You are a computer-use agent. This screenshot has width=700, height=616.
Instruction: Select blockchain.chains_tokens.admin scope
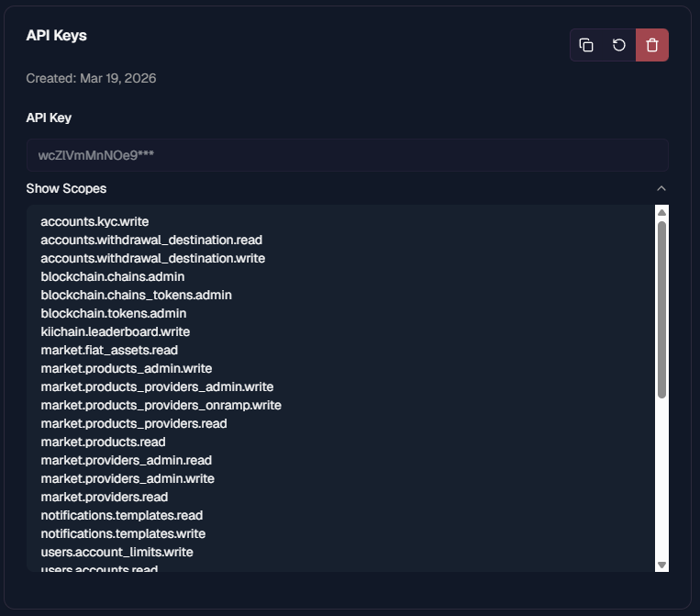(x=136, y=295)
